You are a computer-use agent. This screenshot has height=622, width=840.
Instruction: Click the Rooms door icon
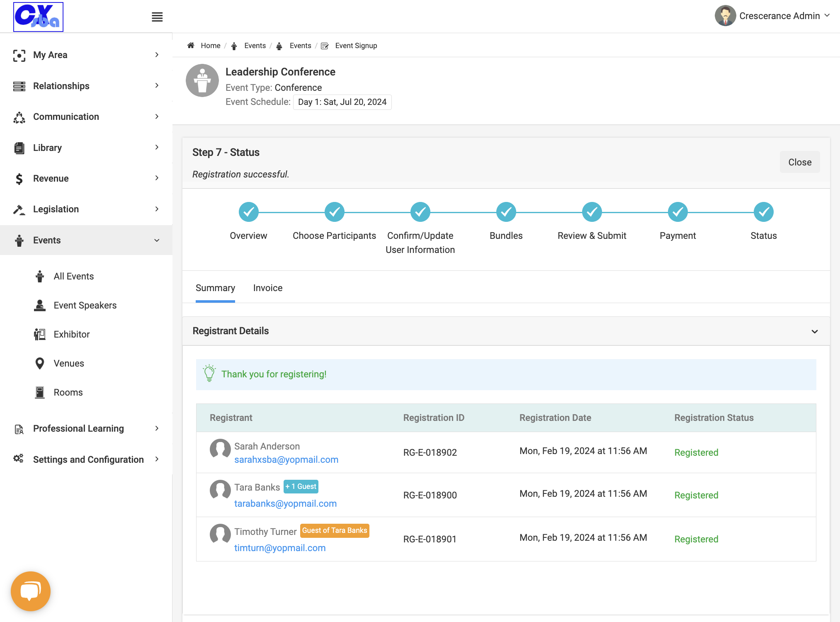[40, 393]
